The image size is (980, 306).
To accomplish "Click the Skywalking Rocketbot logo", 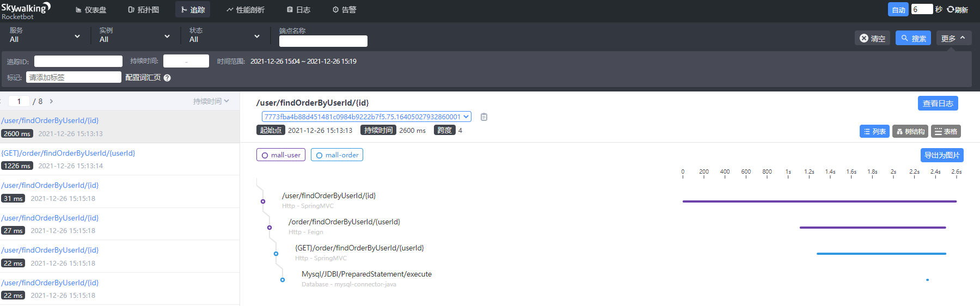I will tap(26, 10).
